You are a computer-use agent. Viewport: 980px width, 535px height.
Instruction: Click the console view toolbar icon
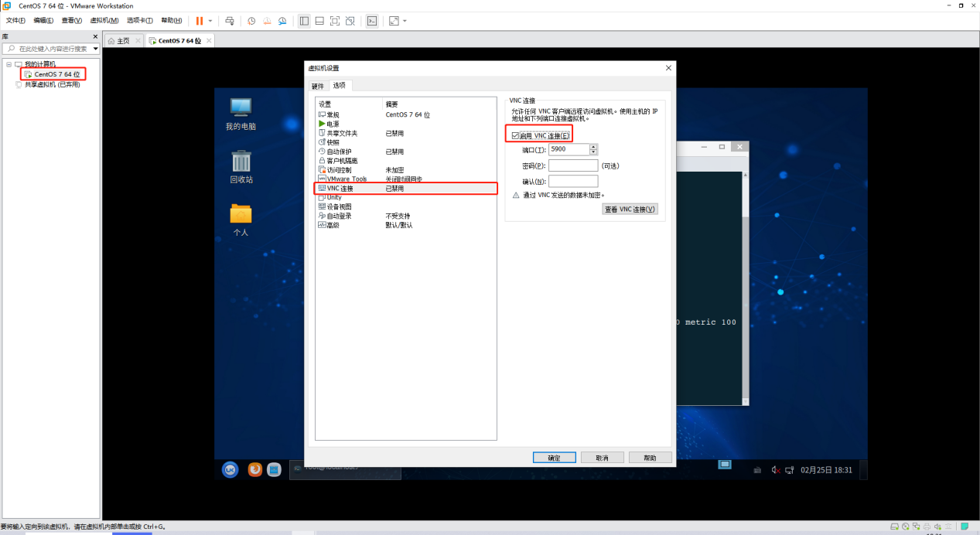[x=372, y=21]
